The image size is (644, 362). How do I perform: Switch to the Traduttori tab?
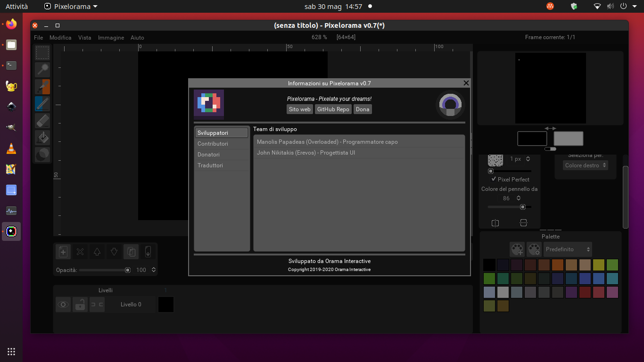click(x=222, y=165)
